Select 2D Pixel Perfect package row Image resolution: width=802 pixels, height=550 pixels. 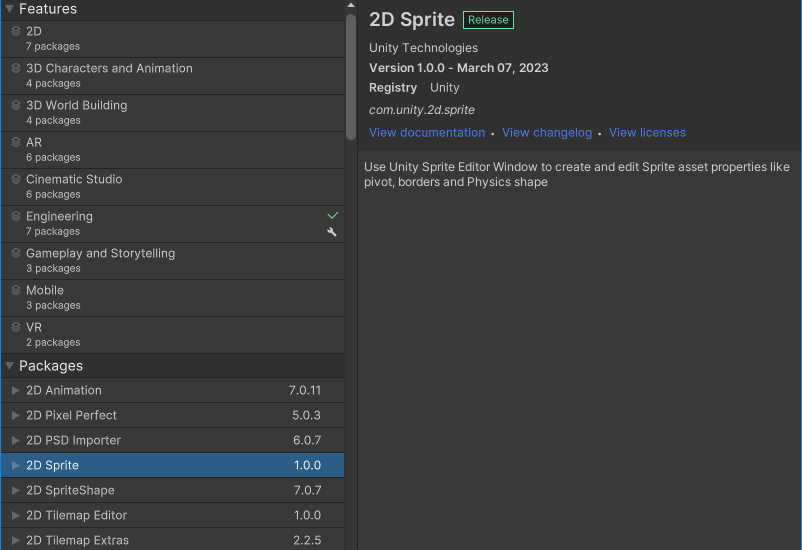point(173,415)
